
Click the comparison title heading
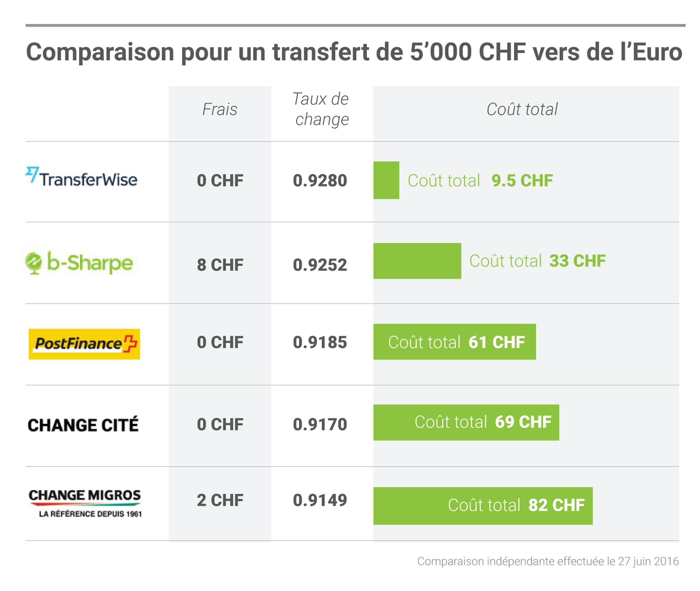pos(354,52)
